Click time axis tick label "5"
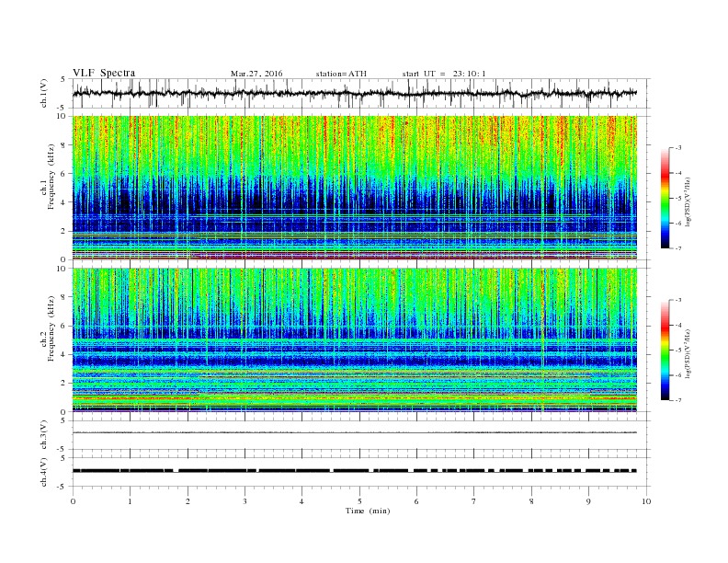Screen dimensions: 728x563 point(359,501)
